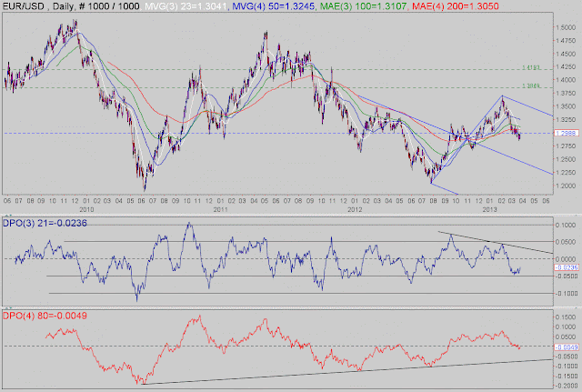Image resolution: width=582 pixels, height=392 pixels.
Task: Click the 1.3500 price axis label
Action: [566, 106]
